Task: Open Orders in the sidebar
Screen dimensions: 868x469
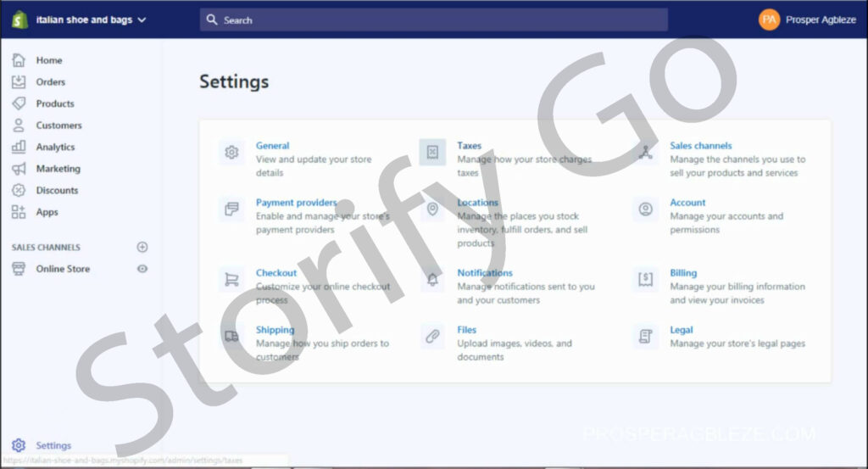Action: pyautogui.click(x=50, y=81)
